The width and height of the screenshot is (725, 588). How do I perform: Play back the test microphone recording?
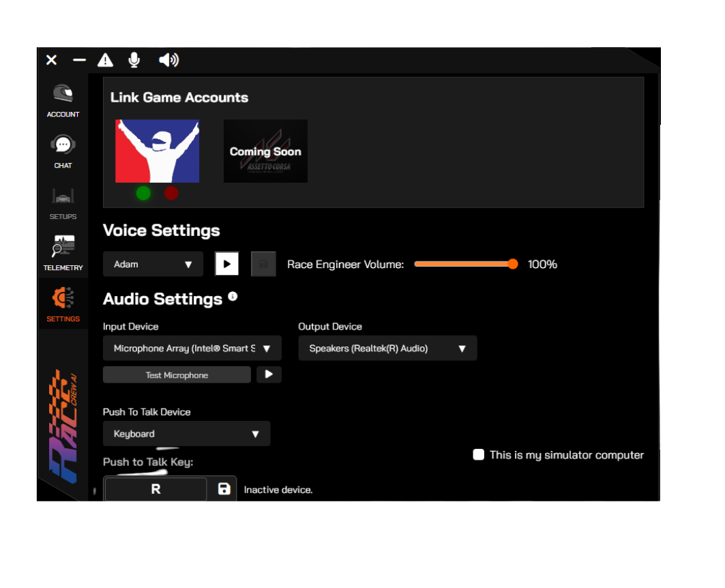point(269,374)
